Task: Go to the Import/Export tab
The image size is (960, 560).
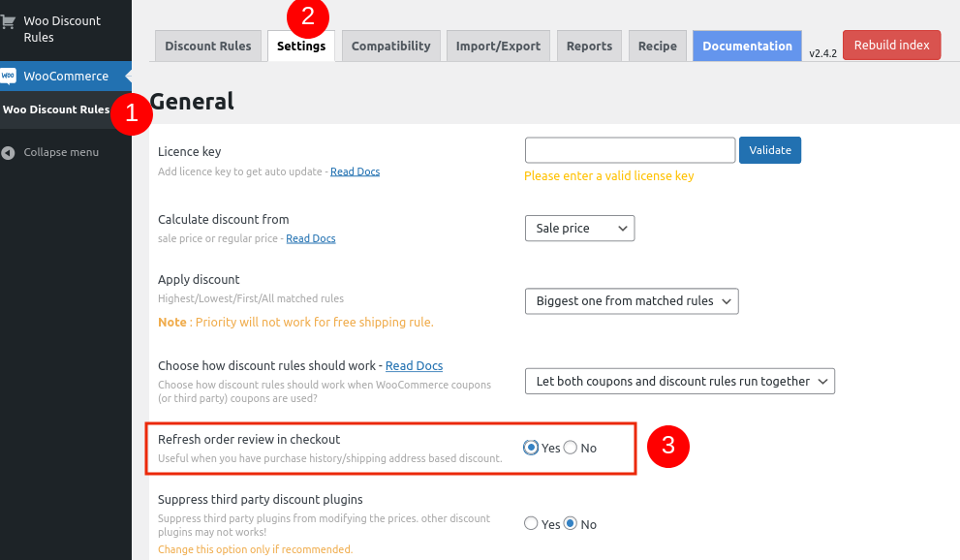Action: (498, 46)
